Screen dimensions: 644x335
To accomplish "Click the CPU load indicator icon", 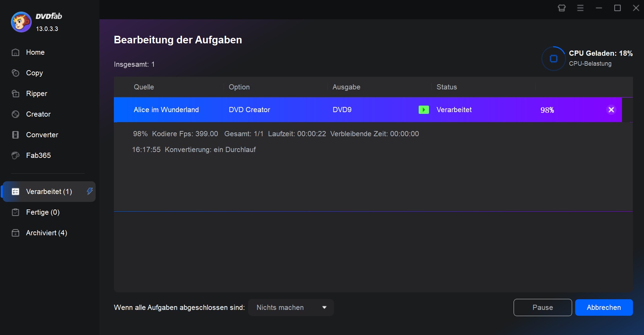I will (x=554, y=58).
